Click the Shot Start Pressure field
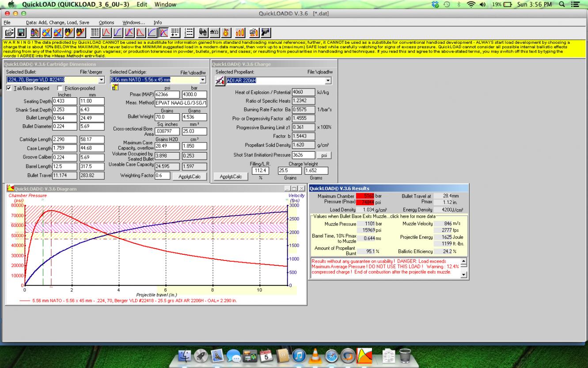Viewport: 588px width, 368px height. click(303, 155)
